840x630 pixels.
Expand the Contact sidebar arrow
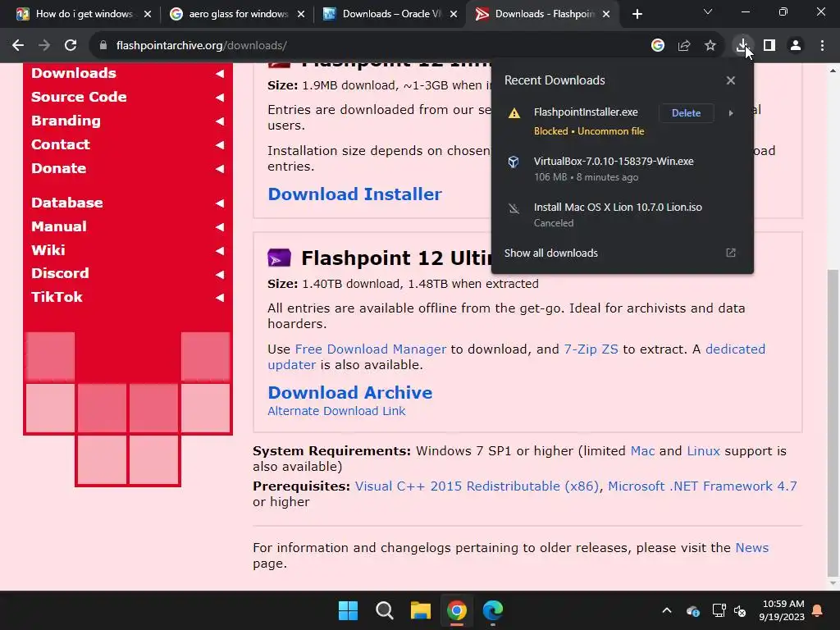click(220, 144)
